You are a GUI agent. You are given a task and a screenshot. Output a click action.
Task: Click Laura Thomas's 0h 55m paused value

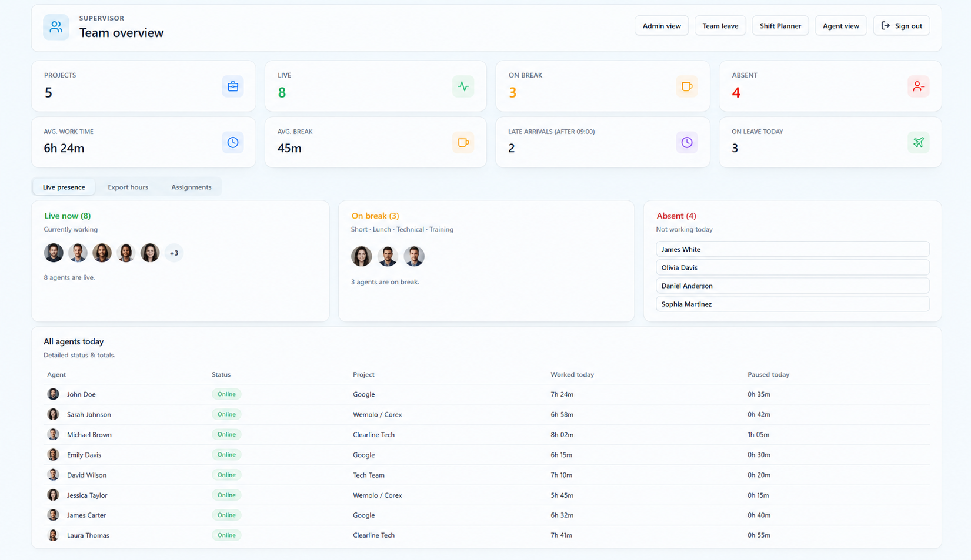[x=759, y=535]
